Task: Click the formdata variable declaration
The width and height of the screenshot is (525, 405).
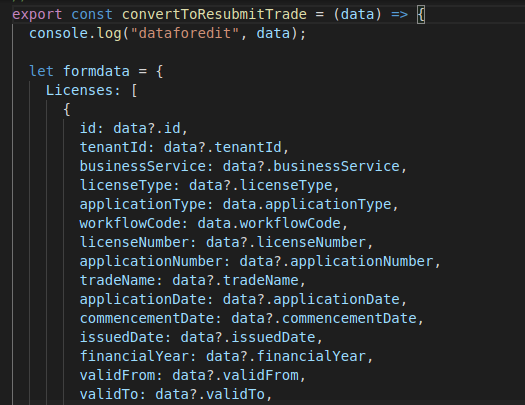Action: pos(96,71)
